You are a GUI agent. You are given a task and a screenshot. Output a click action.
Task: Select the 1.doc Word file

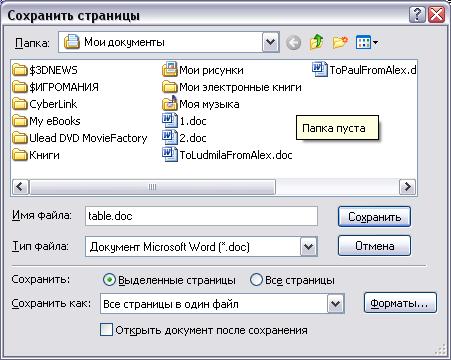184,121
